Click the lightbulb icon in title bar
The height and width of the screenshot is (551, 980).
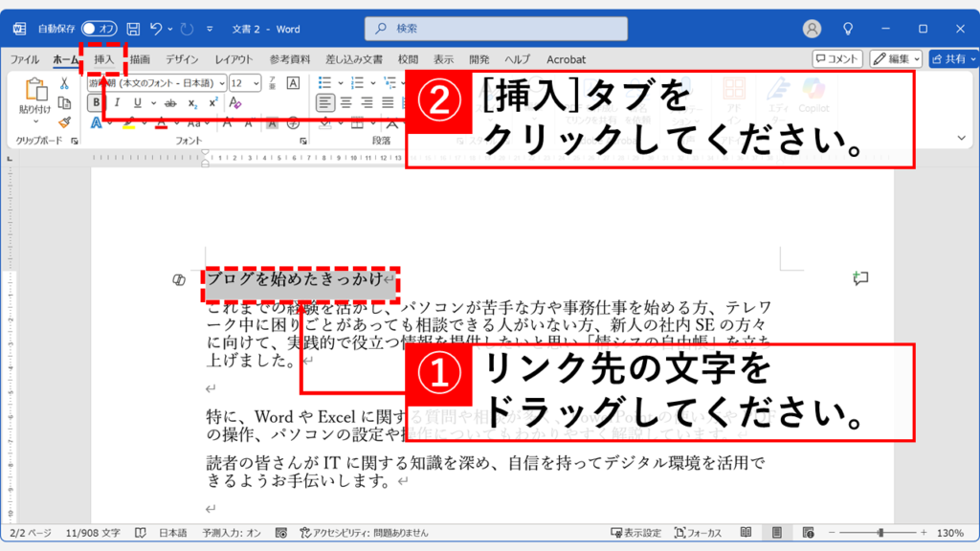848,29
